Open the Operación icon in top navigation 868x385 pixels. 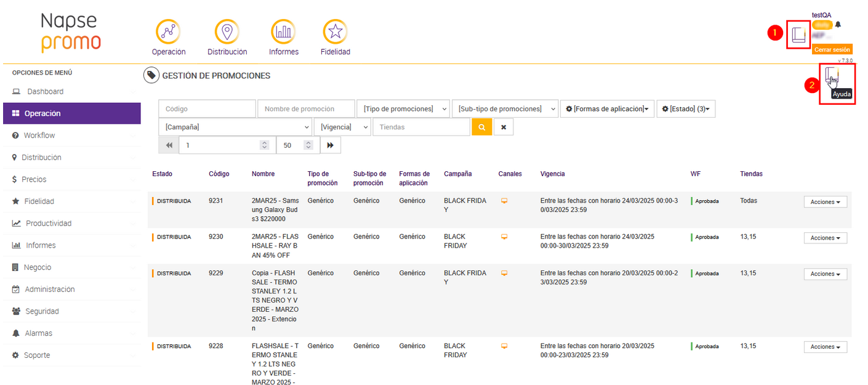click(168, 32)
